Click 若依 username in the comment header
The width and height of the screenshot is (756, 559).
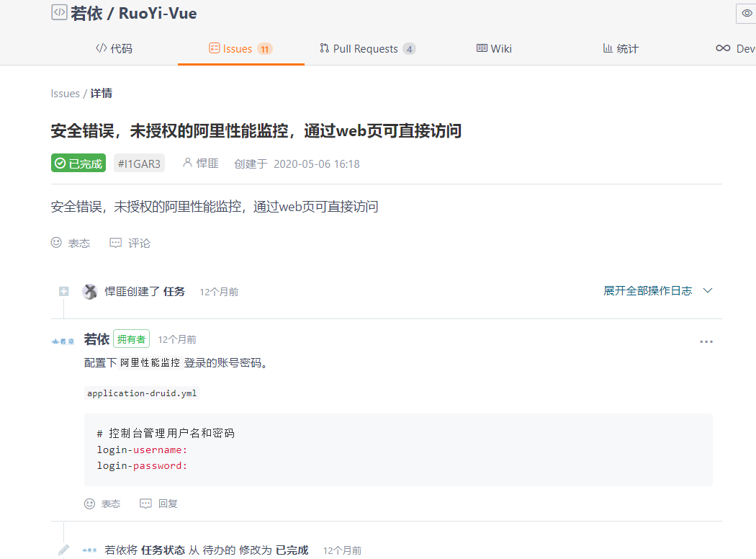pos(96,339)
